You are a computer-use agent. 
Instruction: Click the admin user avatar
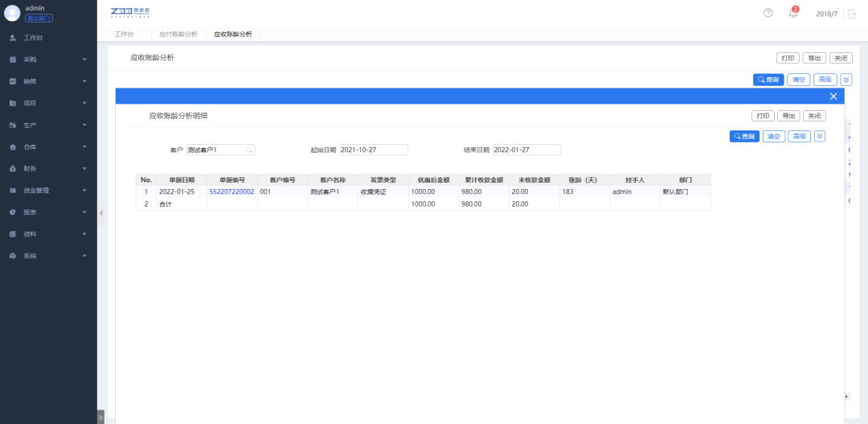[12, 13]
